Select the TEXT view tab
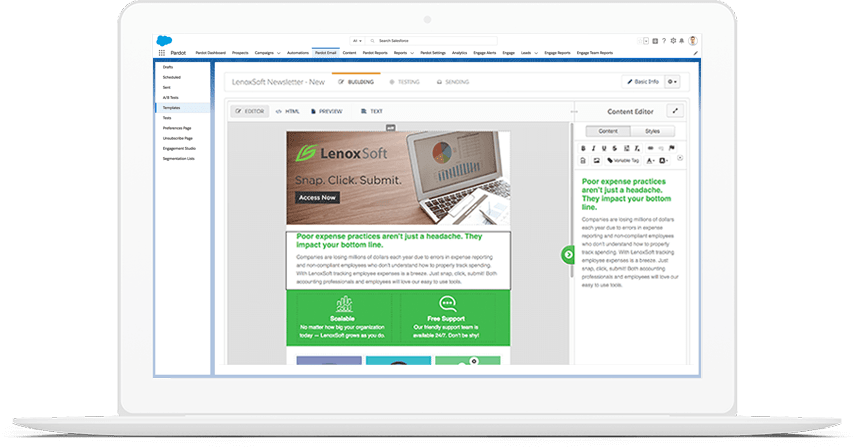The image size is (857, 447). pos(372,111)
